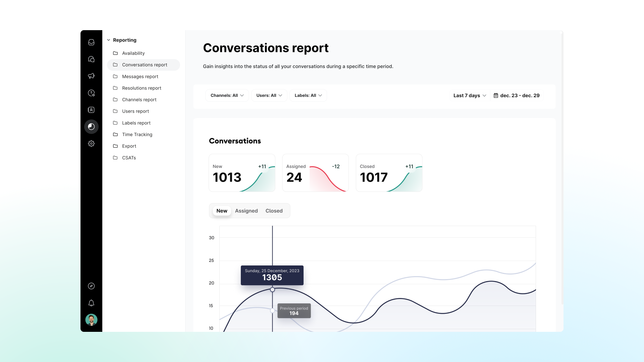Image resolution: width=644 pixels, height=362 pixels.
Task: Click the chart data point marker
Action: [x=272, y=290]
